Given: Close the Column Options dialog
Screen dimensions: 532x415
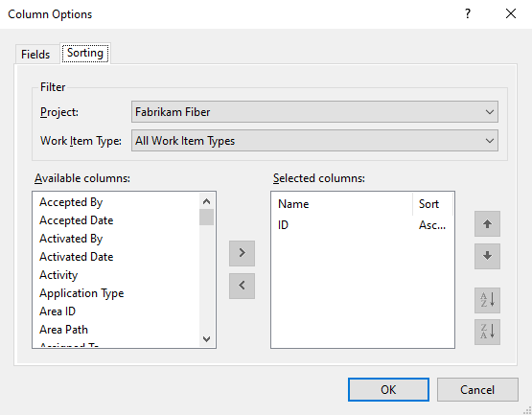Looking at the screenshot, I should [510, 14].
